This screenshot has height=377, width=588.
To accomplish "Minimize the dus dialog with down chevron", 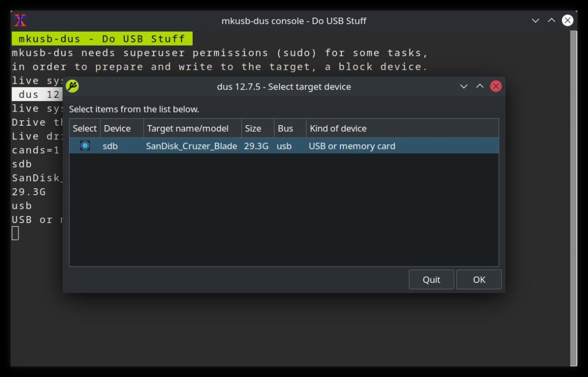I will [x=463, y=86].
